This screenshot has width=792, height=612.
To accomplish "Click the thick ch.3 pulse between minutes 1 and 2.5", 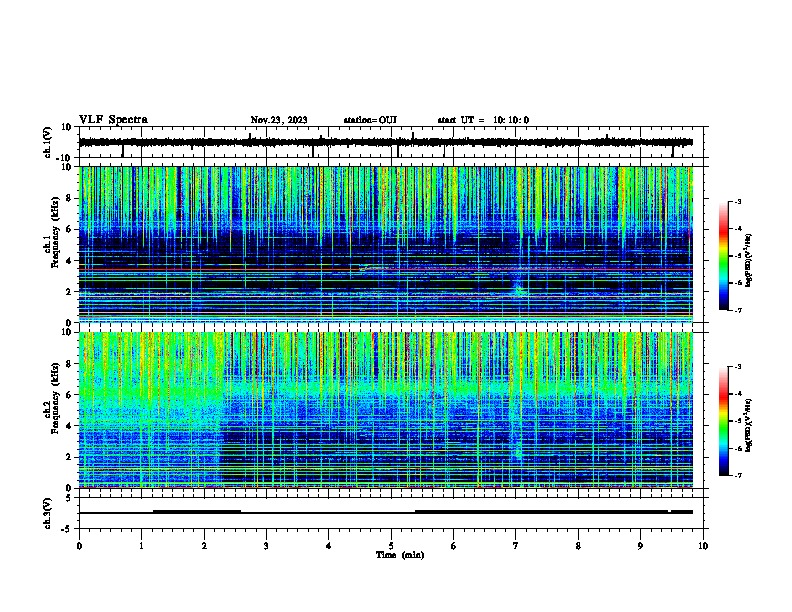I will tap(197, 512).
